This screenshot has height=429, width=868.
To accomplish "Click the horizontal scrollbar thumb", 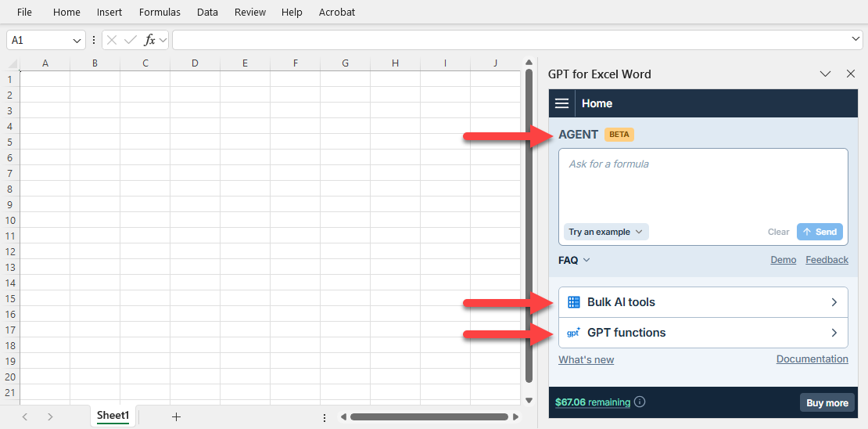I will pyautogui.click(x=429, y=416).
